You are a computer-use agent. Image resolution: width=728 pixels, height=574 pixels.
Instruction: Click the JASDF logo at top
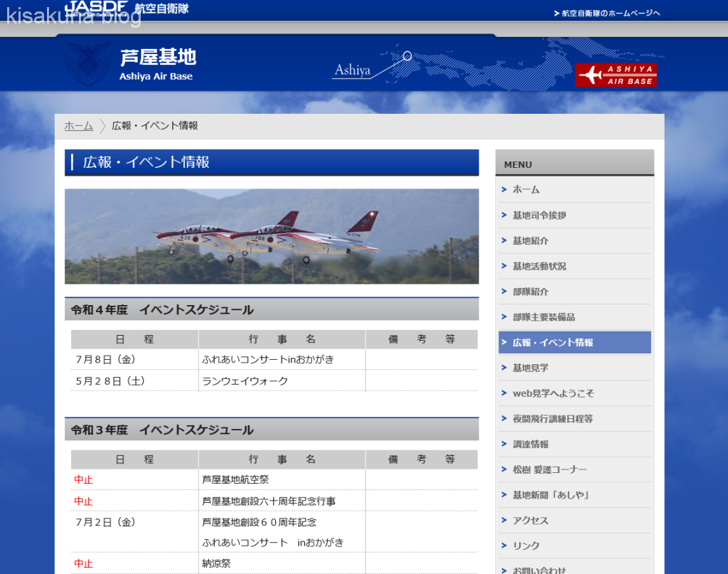point(97,8)
